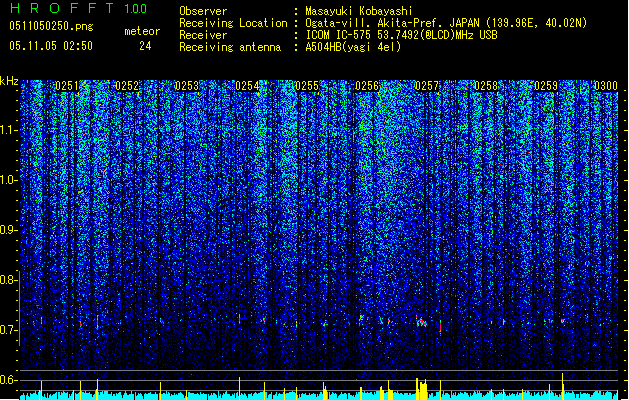Click the 0254 time marker

click(x=247, y=86)
